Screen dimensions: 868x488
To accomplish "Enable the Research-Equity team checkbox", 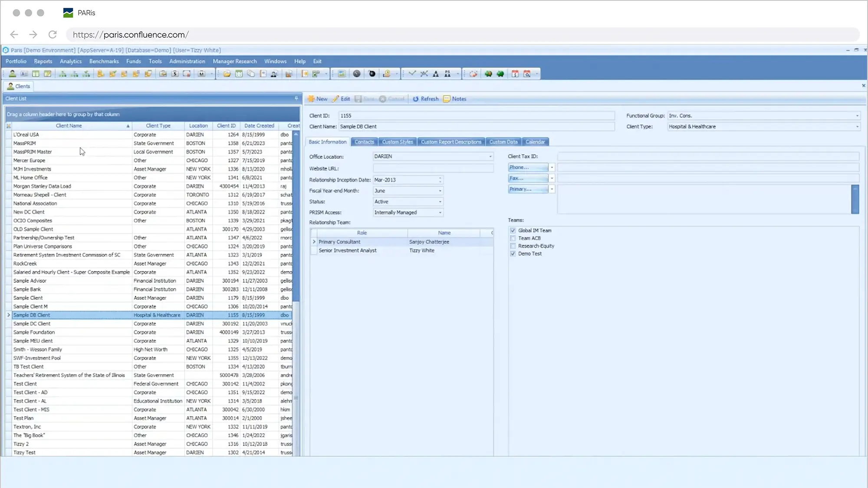I will tap(513, 246).
